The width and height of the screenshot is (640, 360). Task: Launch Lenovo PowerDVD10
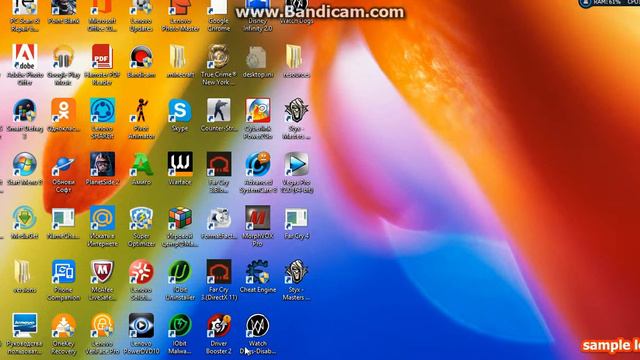(x=141, y=334)
